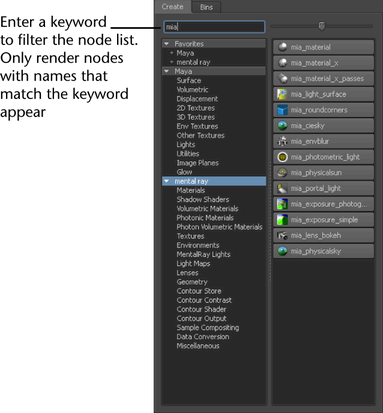Click the mia_material_x_passes icon
The height and width of the screenshot is (413, 383).
click(282, 79)
